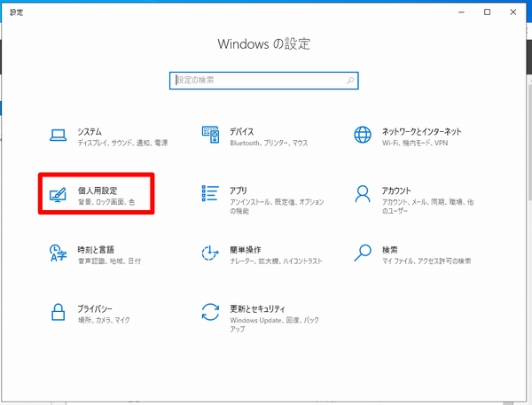This screenshot has height=405, width=532.
Task: Open the プライバシー padlock icon
Action: 58,312
